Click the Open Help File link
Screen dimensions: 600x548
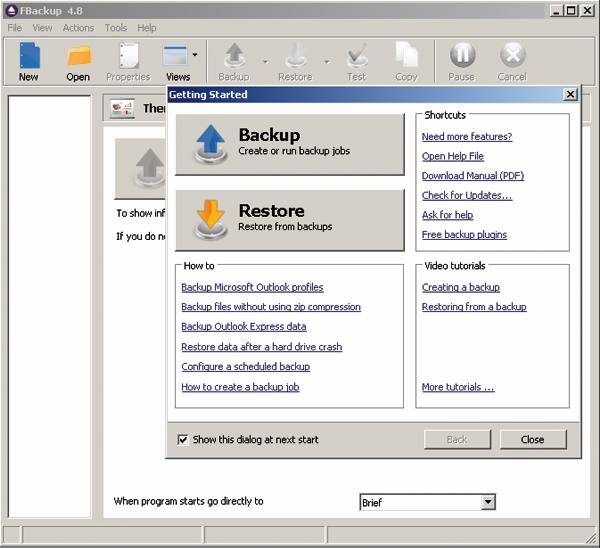point(453,156)
